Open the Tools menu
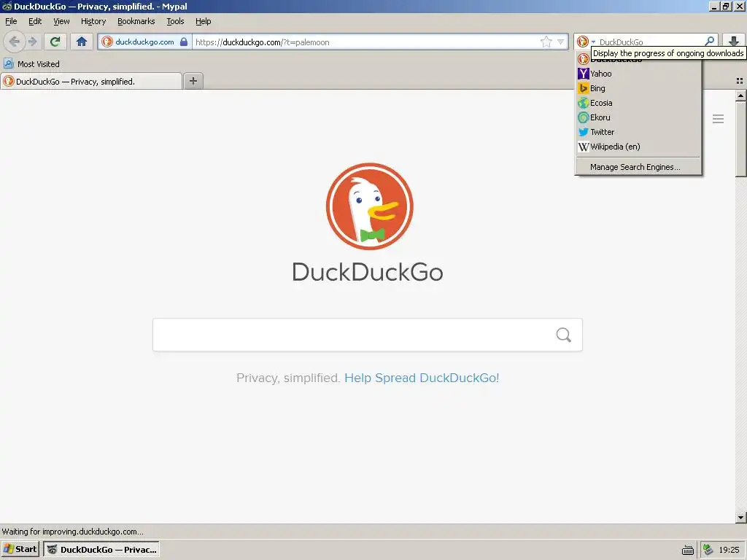Viewport: 747px width, 560px height. tap(175, 21)
